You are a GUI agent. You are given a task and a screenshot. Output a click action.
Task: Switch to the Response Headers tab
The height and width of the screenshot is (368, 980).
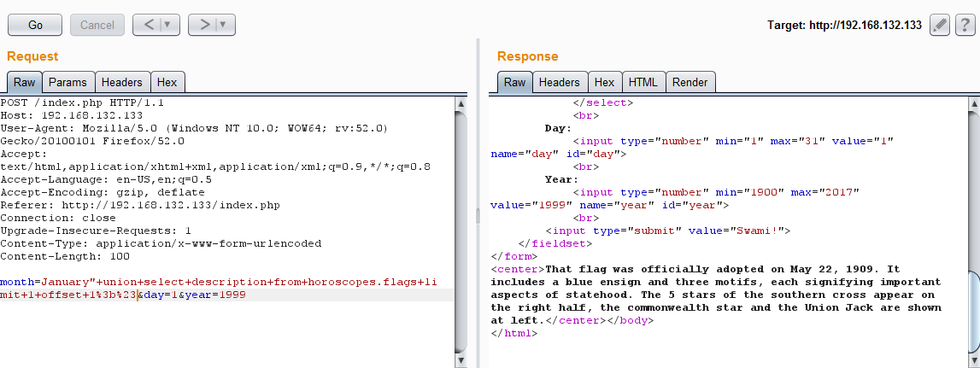[560, 83]
